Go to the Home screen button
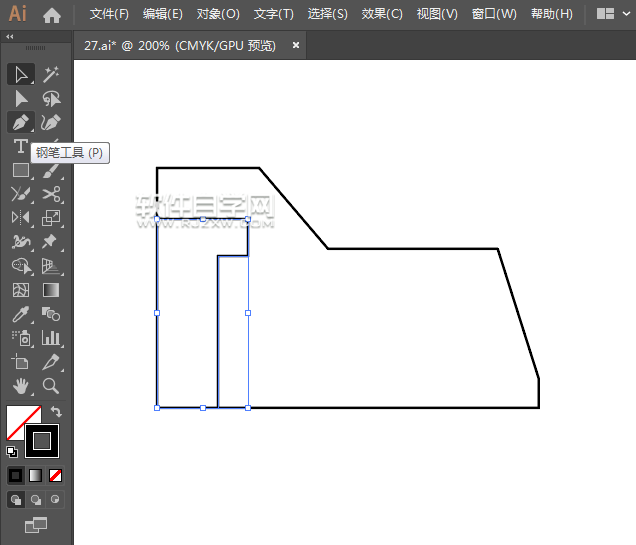636x545 pixels. (x=52, y=14)
